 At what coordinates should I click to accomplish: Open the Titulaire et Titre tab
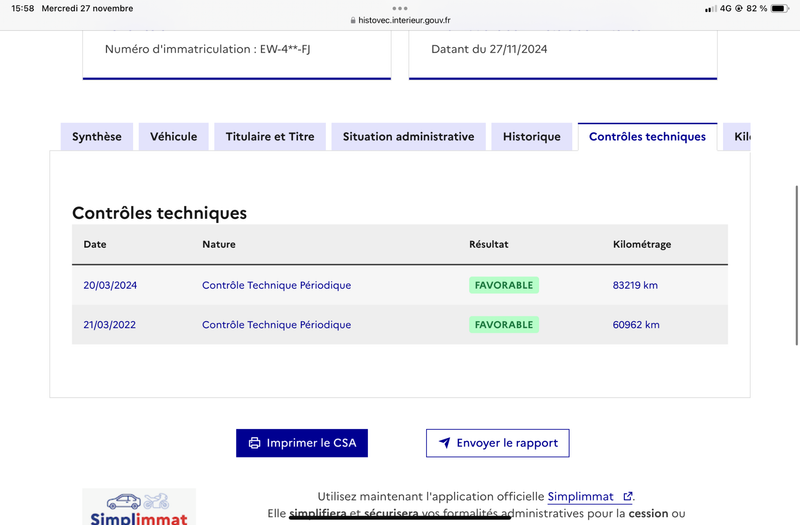click(x=270, y=137)
